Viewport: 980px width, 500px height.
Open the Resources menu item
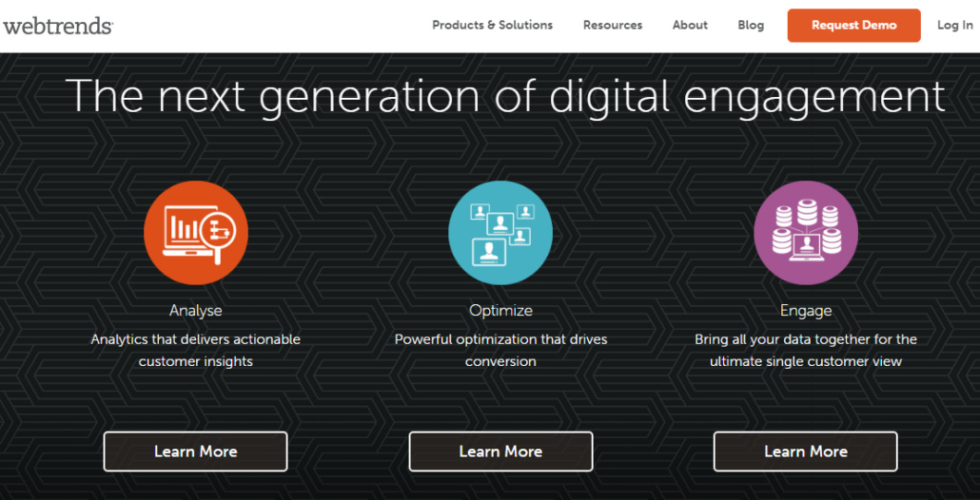pyautogui.click(x=613, y=26)
